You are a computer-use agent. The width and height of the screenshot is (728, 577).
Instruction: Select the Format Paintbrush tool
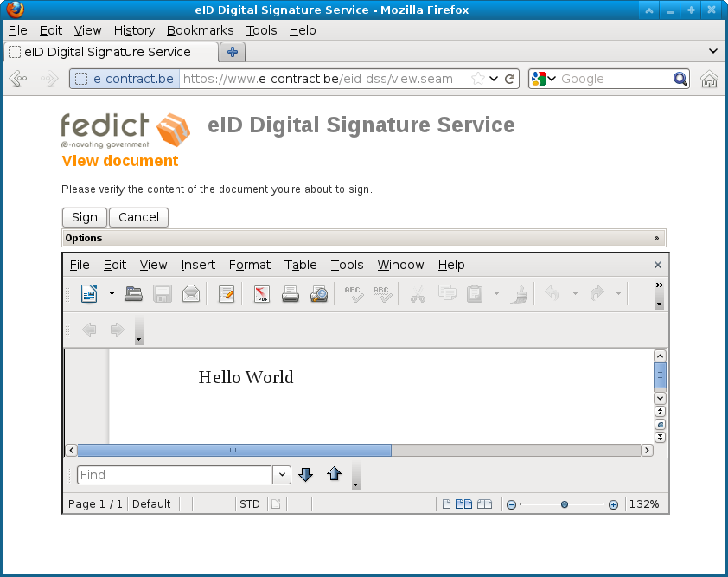point(519,294)
